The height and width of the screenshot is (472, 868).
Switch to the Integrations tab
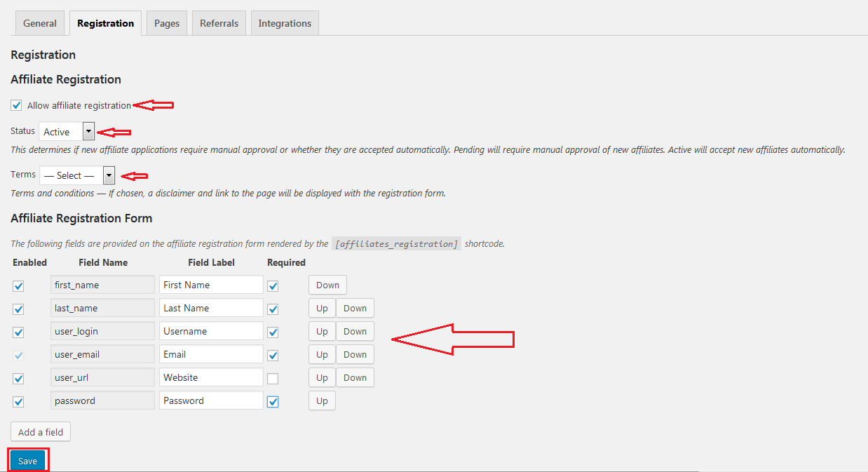(x=285, y=23)
